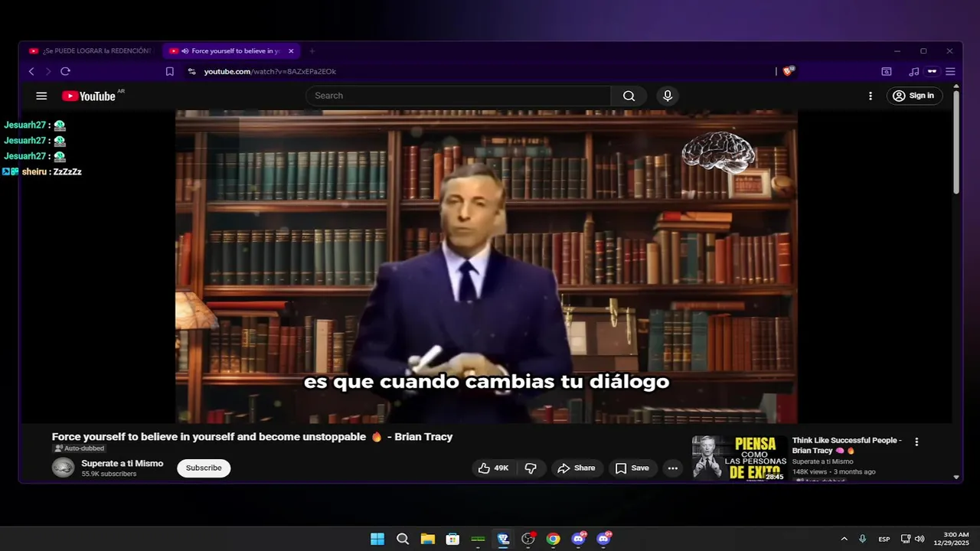This screenshot has height=551, width=980.
Task: Click the page vertical scrollbar thumb
Action: point(956,142)
